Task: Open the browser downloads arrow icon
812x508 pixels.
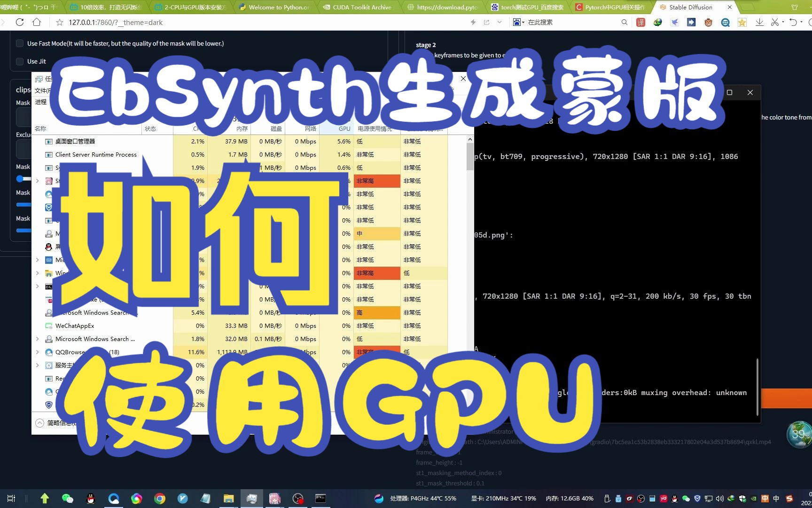Action: point(759,22)
